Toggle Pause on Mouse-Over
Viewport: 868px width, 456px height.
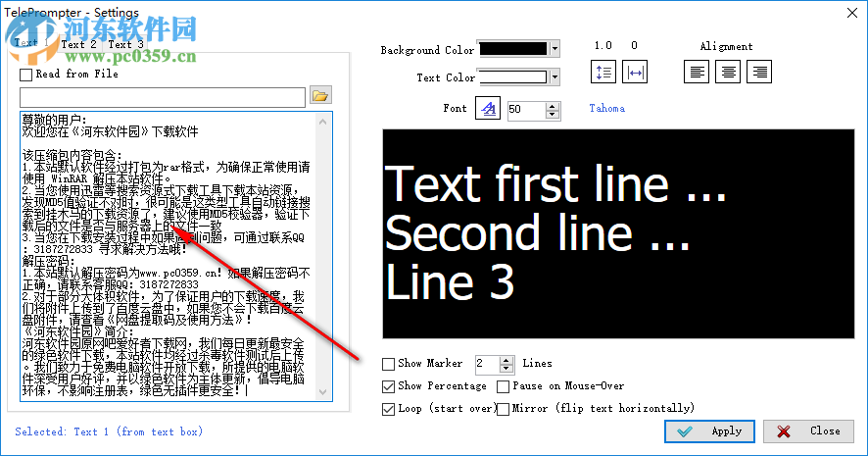click(504, 386)
